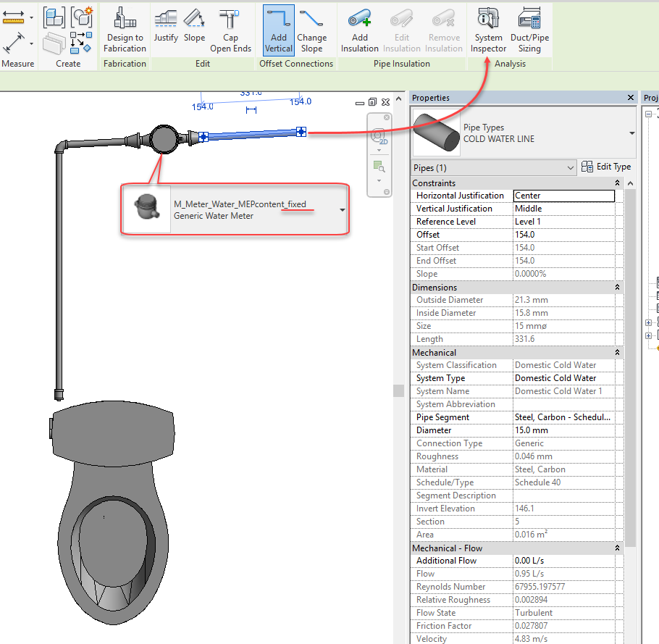This screenshot has height=644, width=659.
Task: Open the Duct/Pipe Sizing tool
Action: (x=531, y=30)
